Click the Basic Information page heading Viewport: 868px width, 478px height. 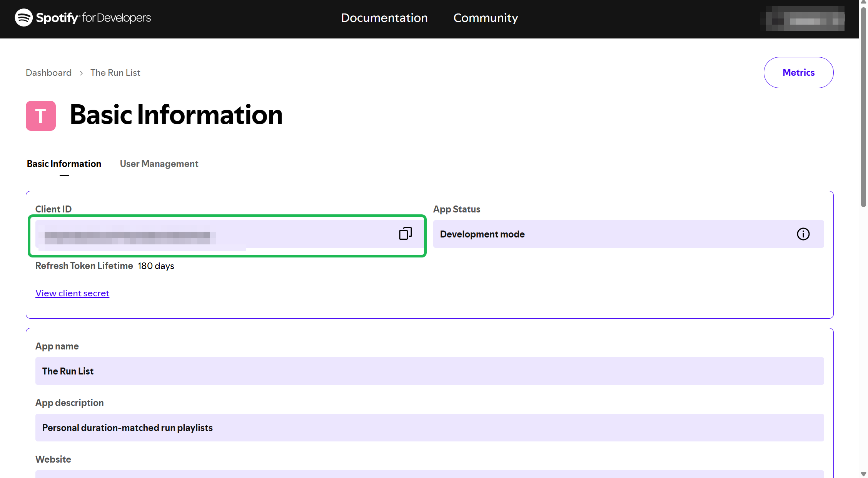[176, 115]
